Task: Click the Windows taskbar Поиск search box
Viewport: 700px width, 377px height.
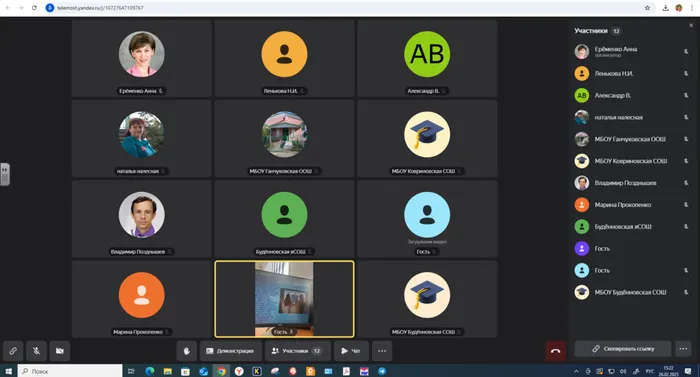Action: click(x=70, y=371)
